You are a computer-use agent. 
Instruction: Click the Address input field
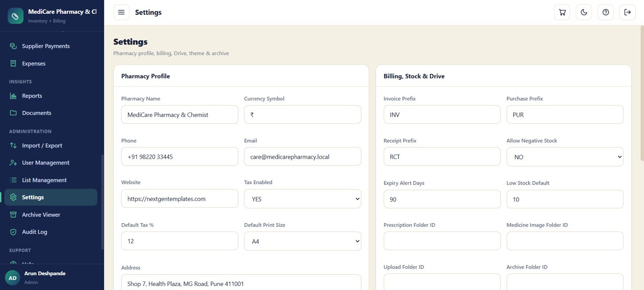click(x=241, y=282)
